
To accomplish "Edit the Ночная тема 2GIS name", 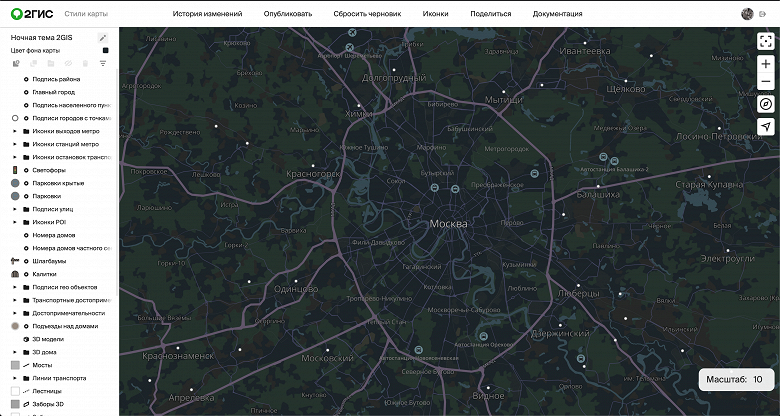I will point(103,37).
